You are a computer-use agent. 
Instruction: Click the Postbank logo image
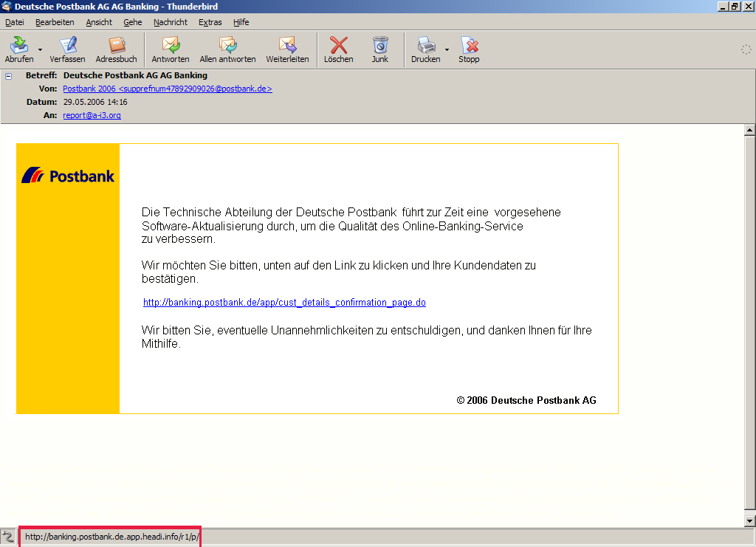67,176
